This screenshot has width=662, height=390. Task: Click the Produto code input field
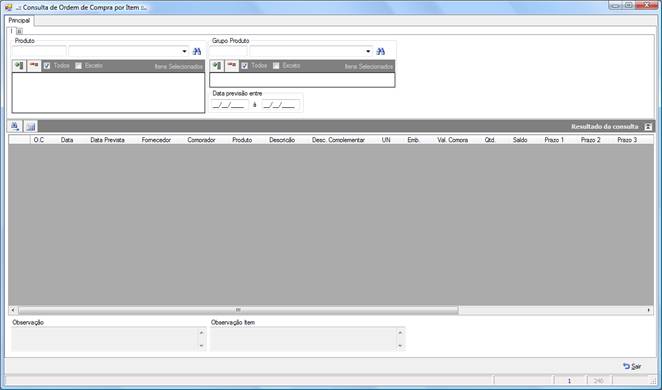39,51
